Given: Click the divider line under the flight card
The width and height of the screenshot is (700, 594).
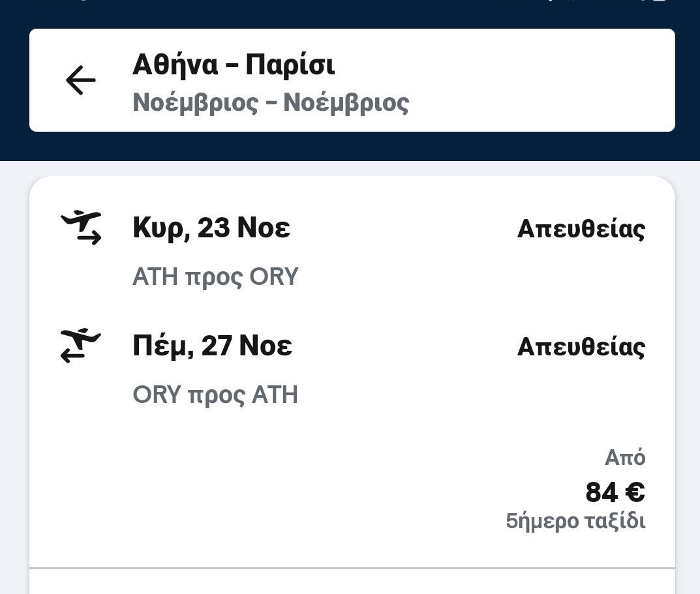Looking at the screenshot, I should pyautogui.click(x=352, y=568).
